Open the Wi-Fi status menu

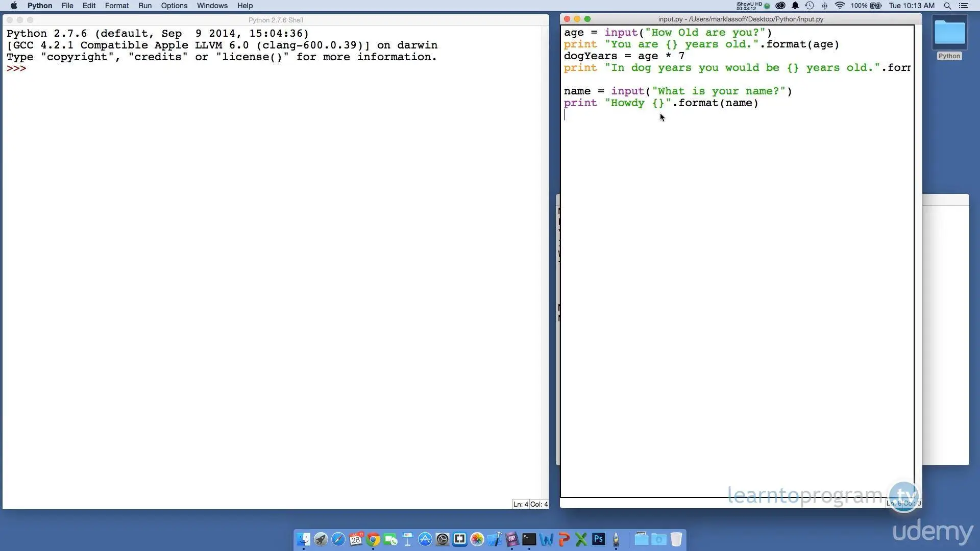840,6
